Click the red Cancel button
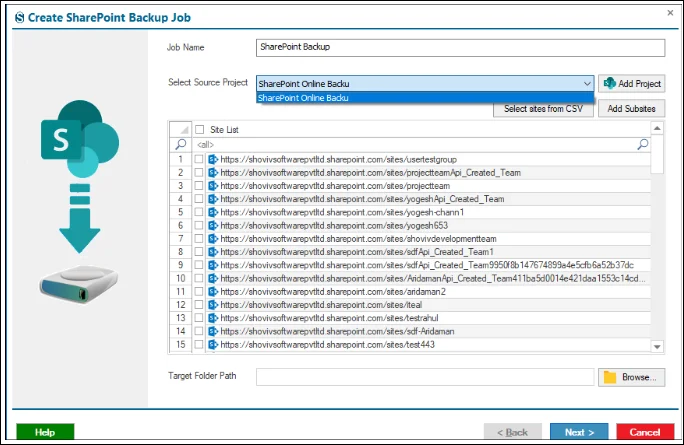 [x=645, y=432]
